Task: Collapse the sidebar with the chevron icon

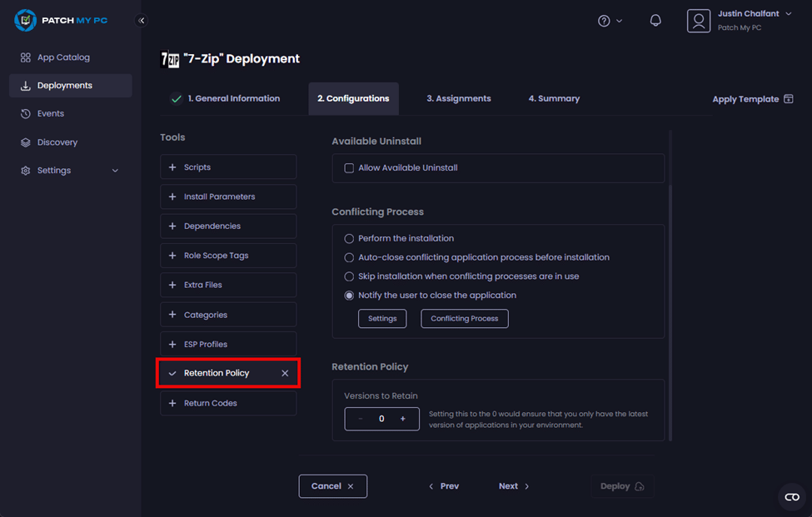Action: [142, 21]
